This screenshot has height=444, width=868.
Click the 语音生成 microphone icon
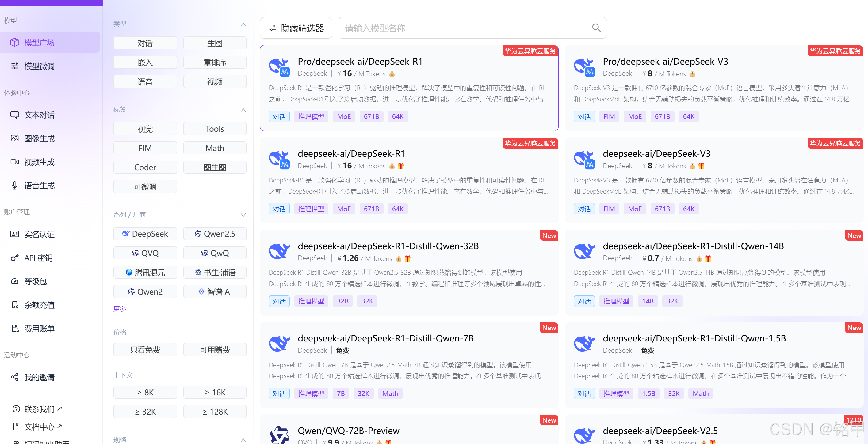pyautogui.click(x=14, y=186)
